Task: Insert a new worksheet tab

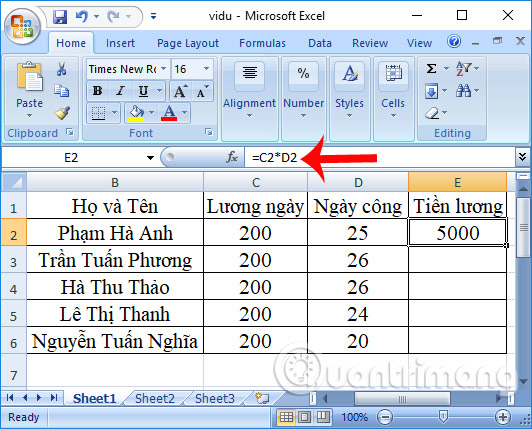Action: (262, 398)
